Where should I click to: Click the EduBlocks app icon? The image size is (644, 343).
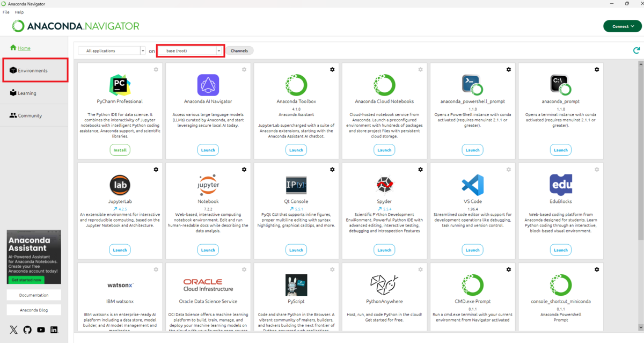point(561,185)
